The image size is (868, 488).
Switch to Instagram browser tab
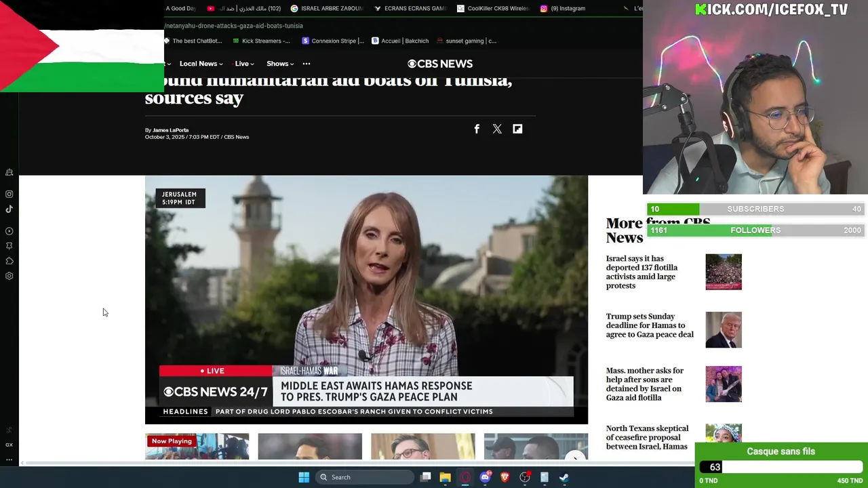click(563, 8)
